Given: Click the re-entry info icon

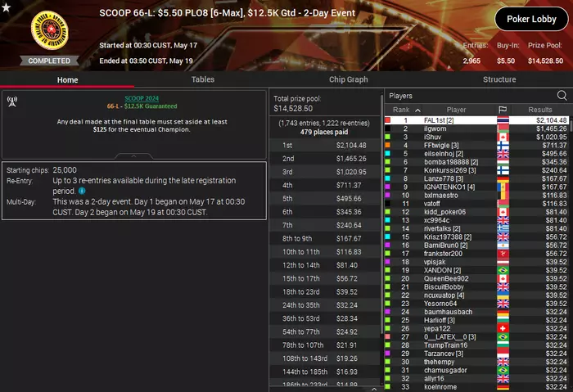Looking at the screenshot, I should (82, 191).
